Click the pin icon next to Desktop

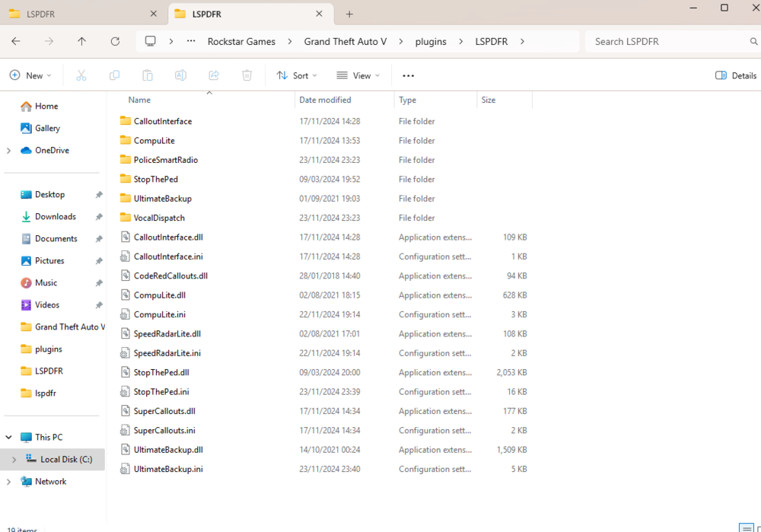point(98,194)
